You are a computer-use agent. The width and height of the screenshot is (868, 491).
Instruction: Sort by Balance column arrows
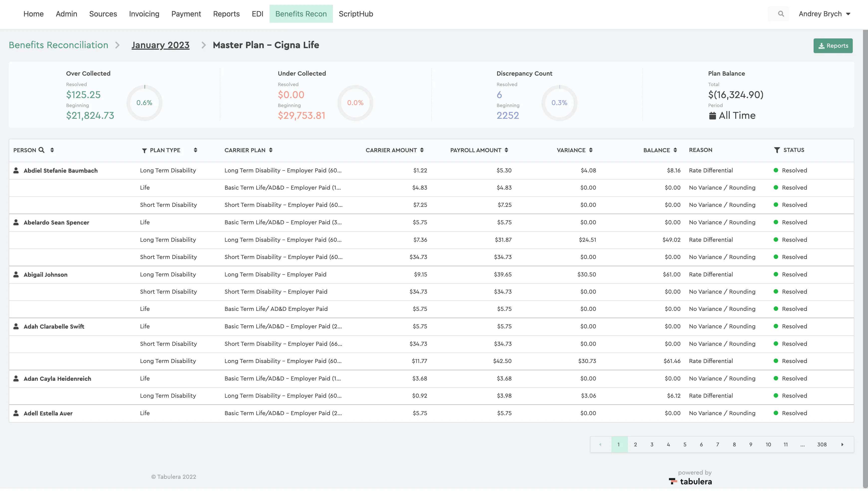(x=675, y=150)
